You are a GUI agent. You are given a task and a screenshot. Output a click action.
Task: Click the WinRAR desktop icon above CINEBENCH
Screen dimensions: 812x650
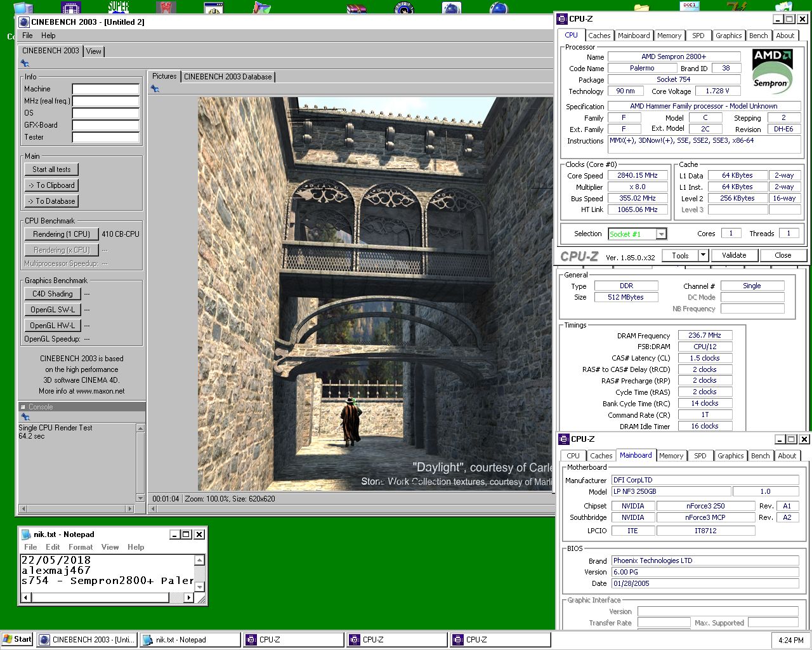357,8
